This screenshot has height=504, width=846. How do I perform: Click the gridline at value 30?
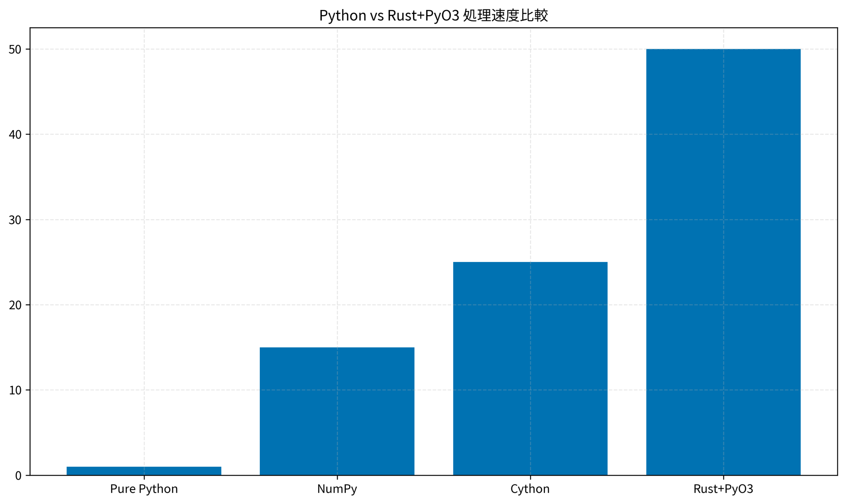tap(238, 221)
